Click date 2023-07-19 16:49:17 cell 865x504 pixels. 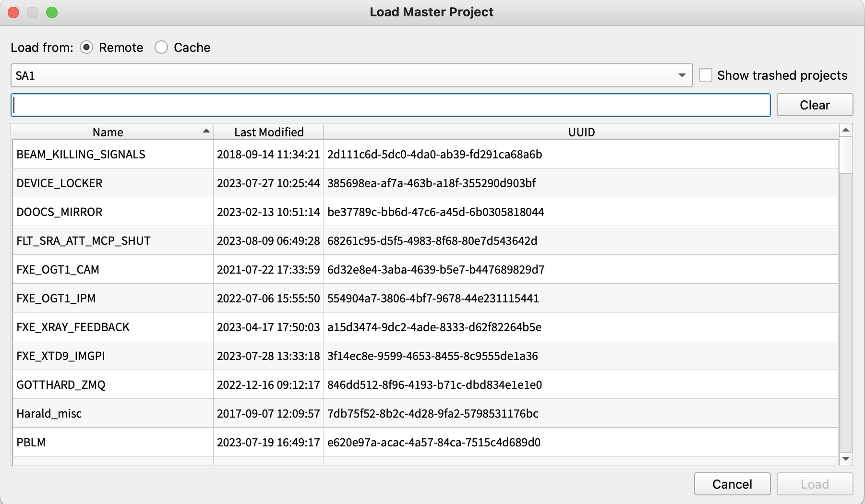[268, 442]
